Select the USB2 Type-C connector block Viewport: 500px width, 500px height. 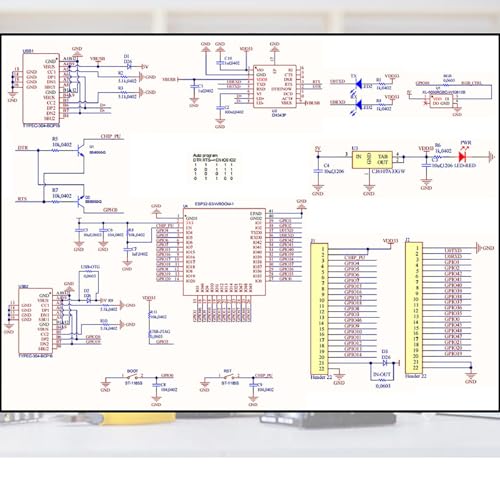coord(35,321)
